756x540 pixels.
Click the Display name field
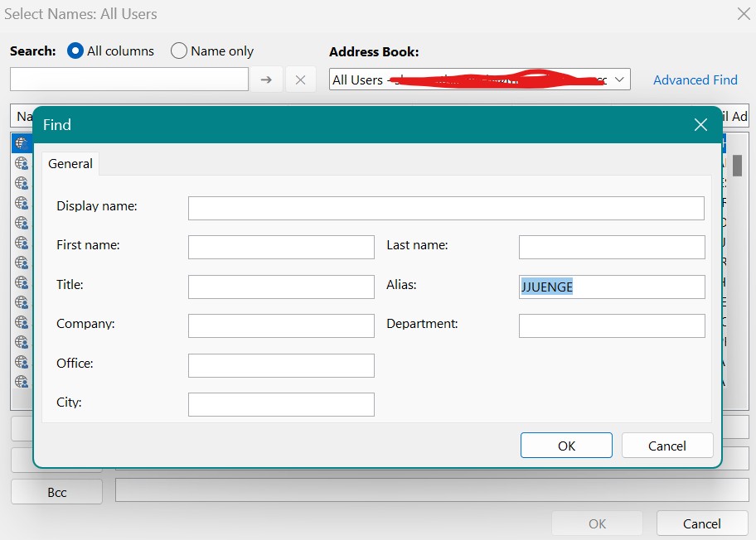446,208
